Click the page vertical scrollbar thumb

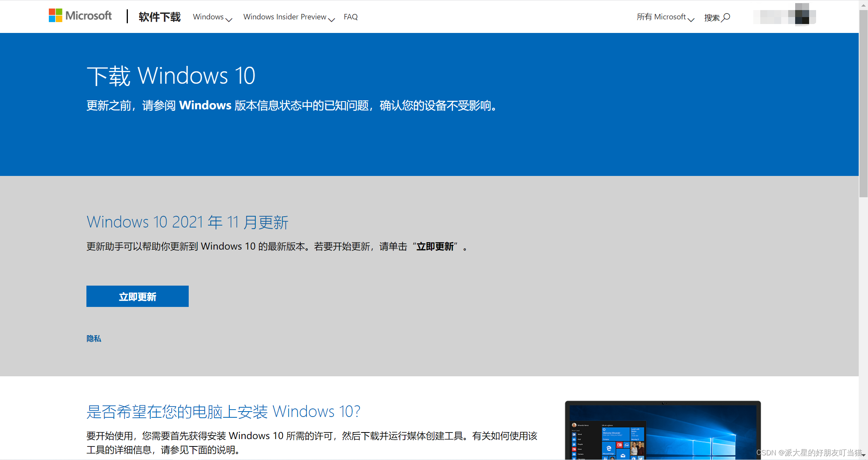coord(863,104)
